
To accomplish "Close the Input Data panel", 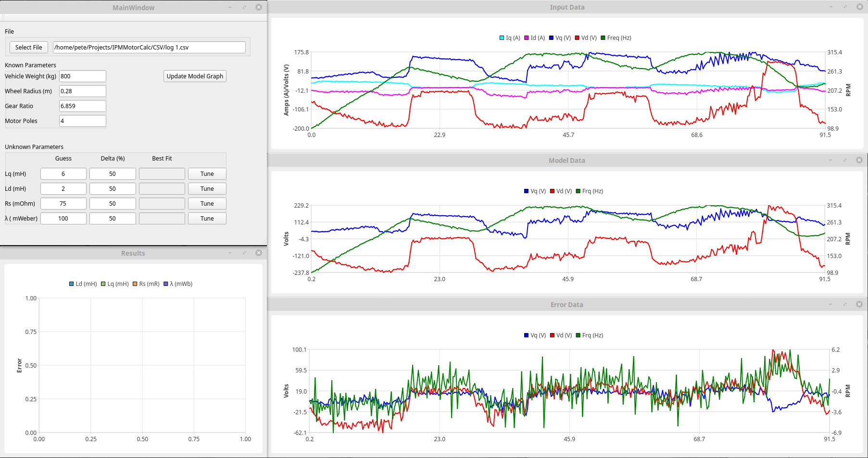I will [859, 7].
